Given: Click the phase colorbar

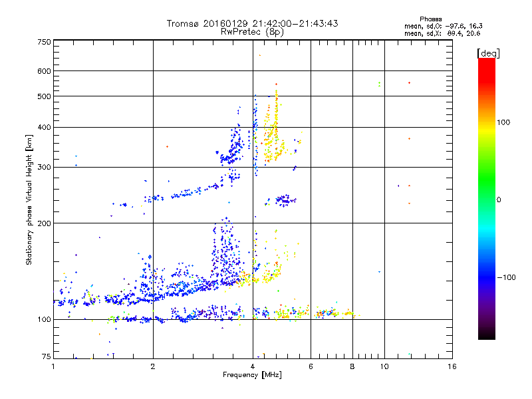Looking at the screenshot, I should click(x=487, y=199).
